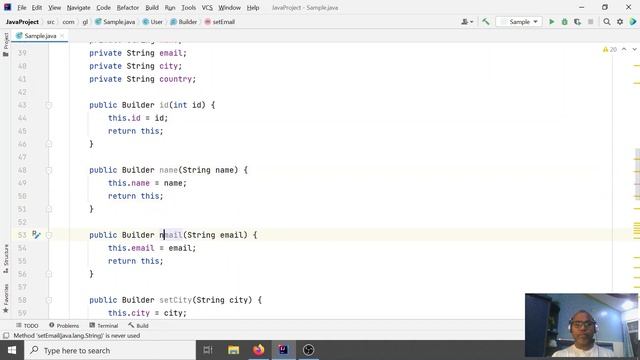The width and height of the screenshot is (640, 360).
Task: Click 'private String city;' on line 40
Action: click(x=136, y=66)
